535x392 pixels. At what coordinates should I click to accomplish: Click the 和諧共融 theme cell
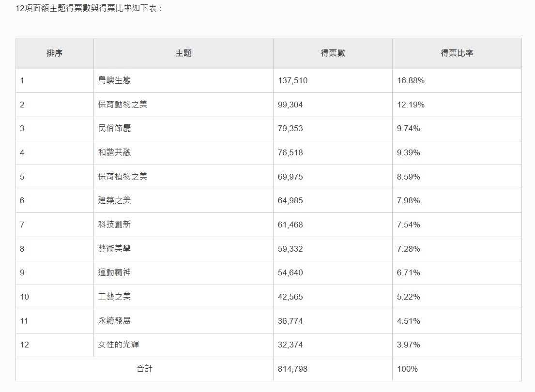(114, 152)
